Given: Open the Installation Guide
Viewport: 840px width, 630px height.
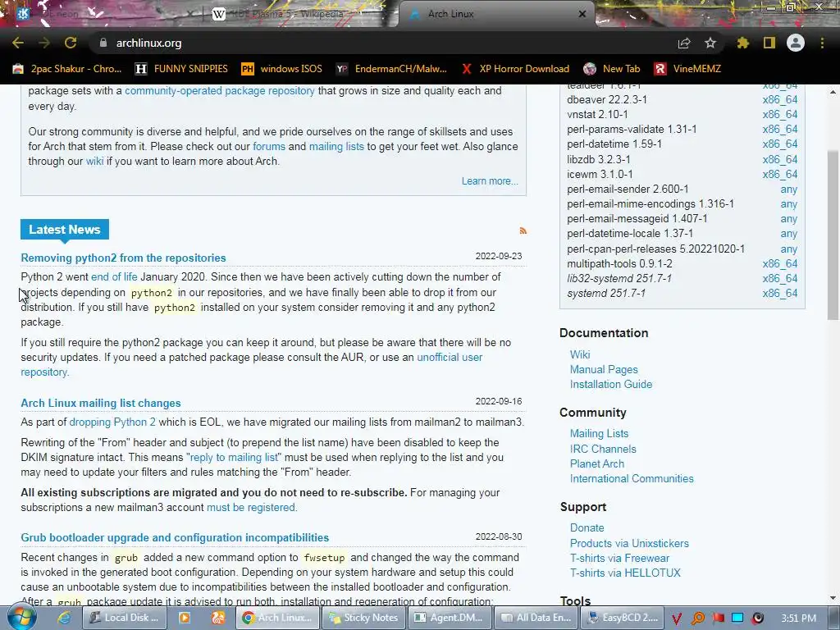Looking at the screenshot, I should (x=610, y=384).
